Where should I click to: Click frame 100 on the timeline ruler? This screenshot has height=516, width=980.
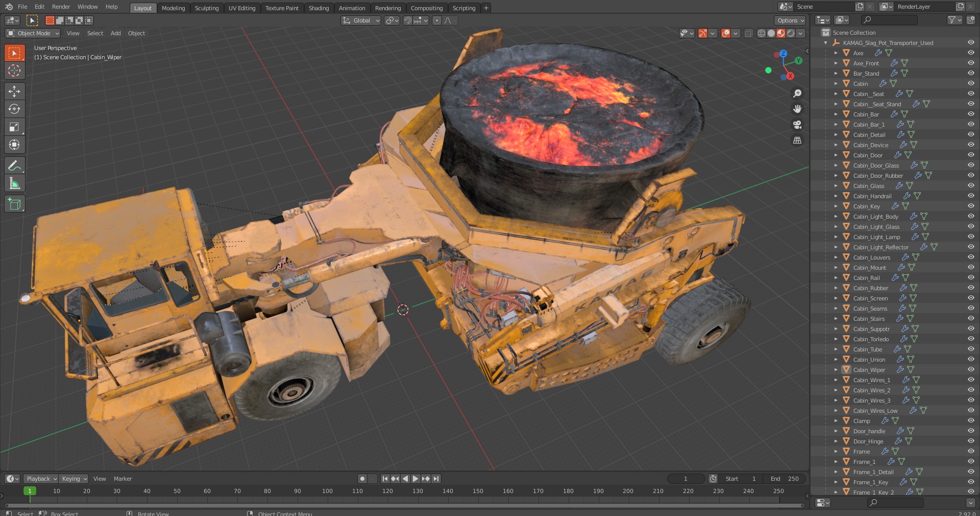point(327,491)
